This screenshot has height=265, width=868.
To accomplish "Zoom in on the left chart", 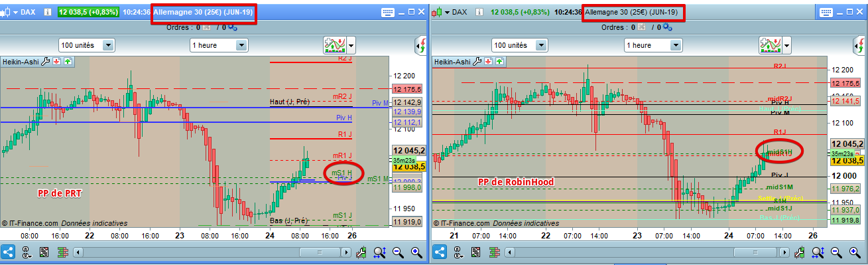I will (x=416, y=252).
